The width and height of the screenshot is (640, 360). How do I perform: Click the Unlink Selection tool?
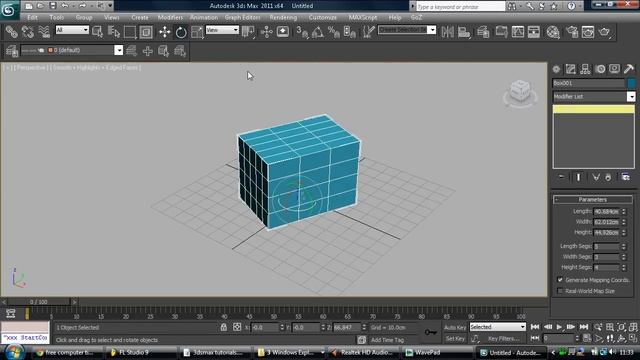tap(28, 32)
